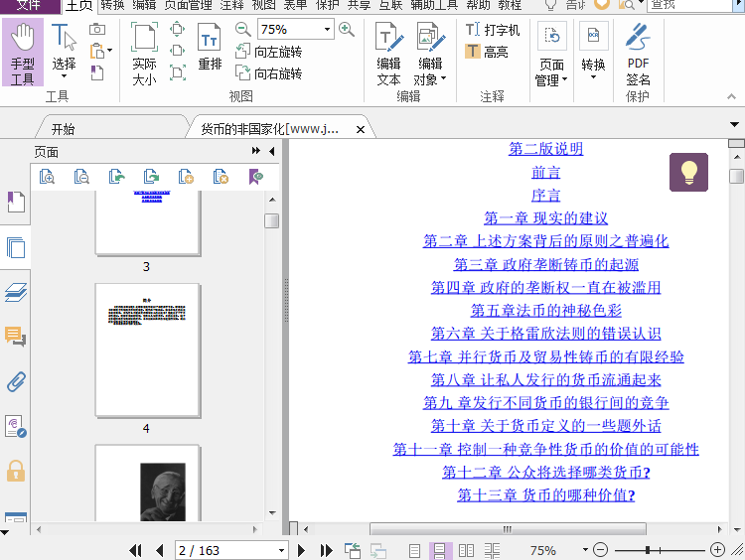Enable single page view mode
This screenshot has height=560, width=745.
click(x=414, y=550)
